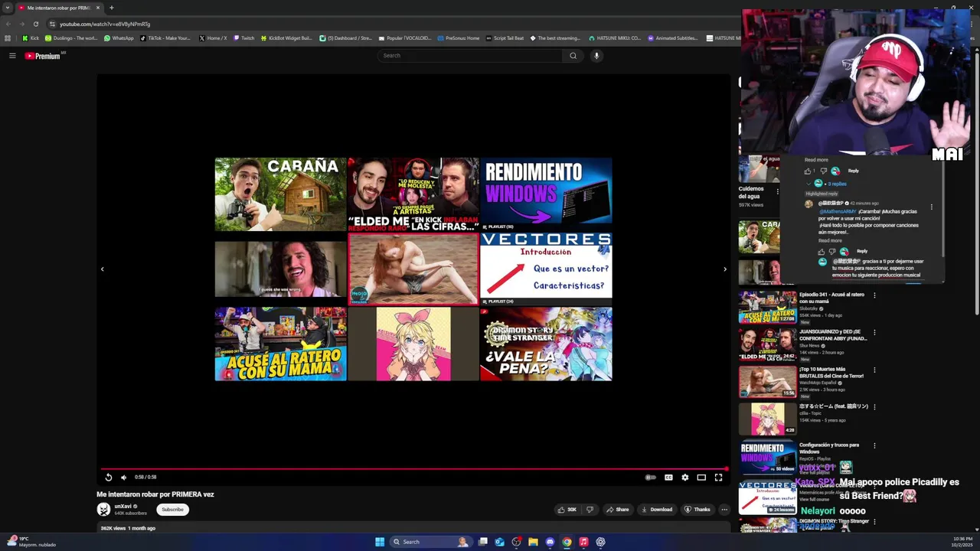The height and width of the screenshot is (551, 980).
Task: Click the YouTube search magnifier button
Action: point(573,55)
